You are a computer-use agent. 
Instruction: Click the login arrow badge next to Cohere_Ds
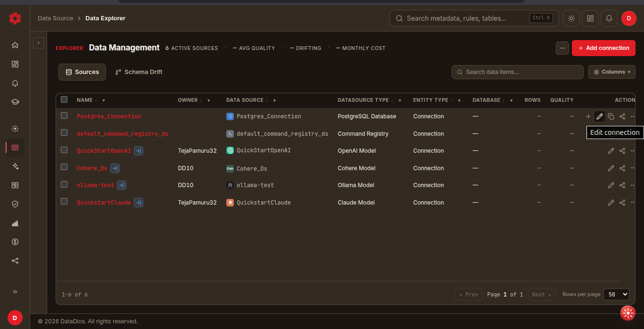tap(115, 168)
